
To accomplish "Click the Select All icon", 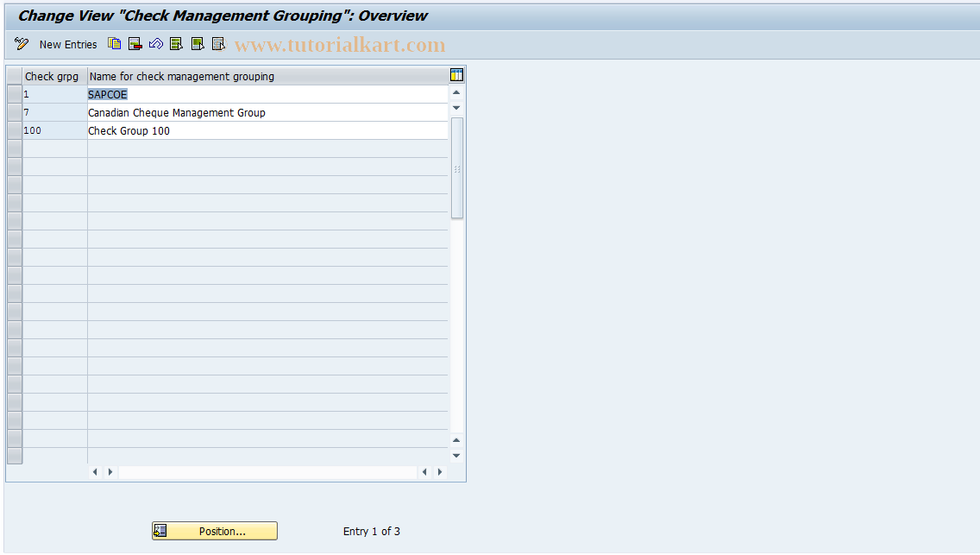I will 176,44.
